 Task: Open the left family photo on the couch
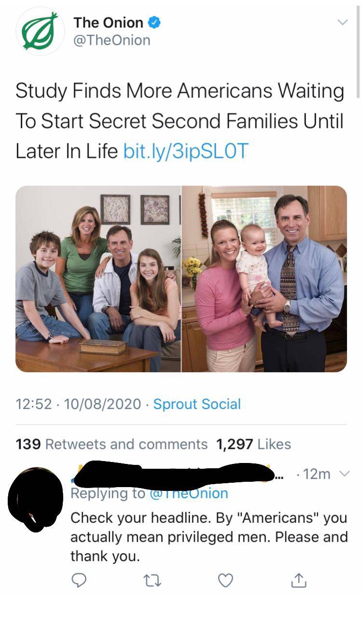pos(98,279)
